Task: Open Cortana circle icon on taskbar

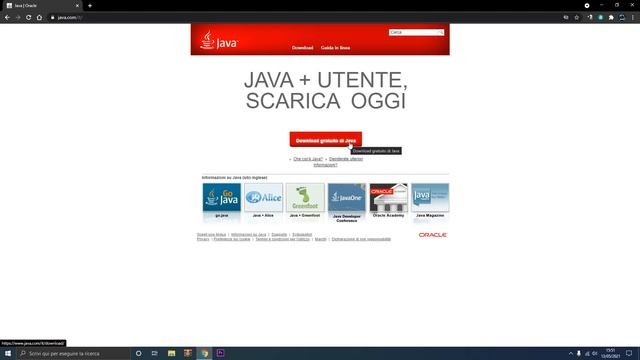Action: point(139,353)
